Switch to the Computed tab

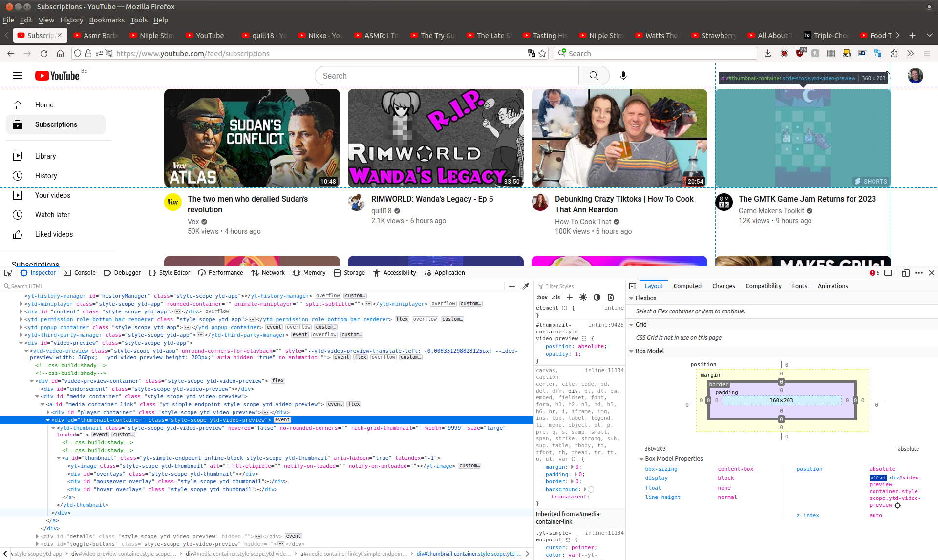tap(687, 286)
